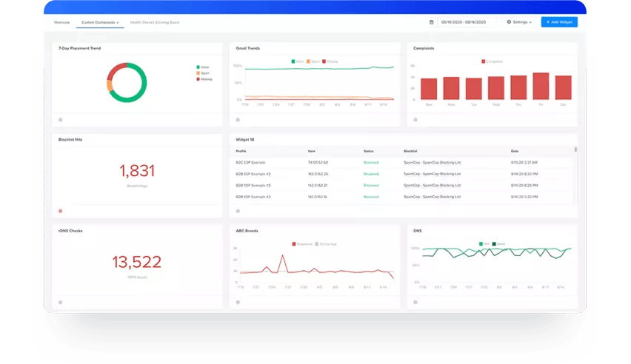
Task: Click item '142.0.162.25' in the table
Action: click(318, 174)
